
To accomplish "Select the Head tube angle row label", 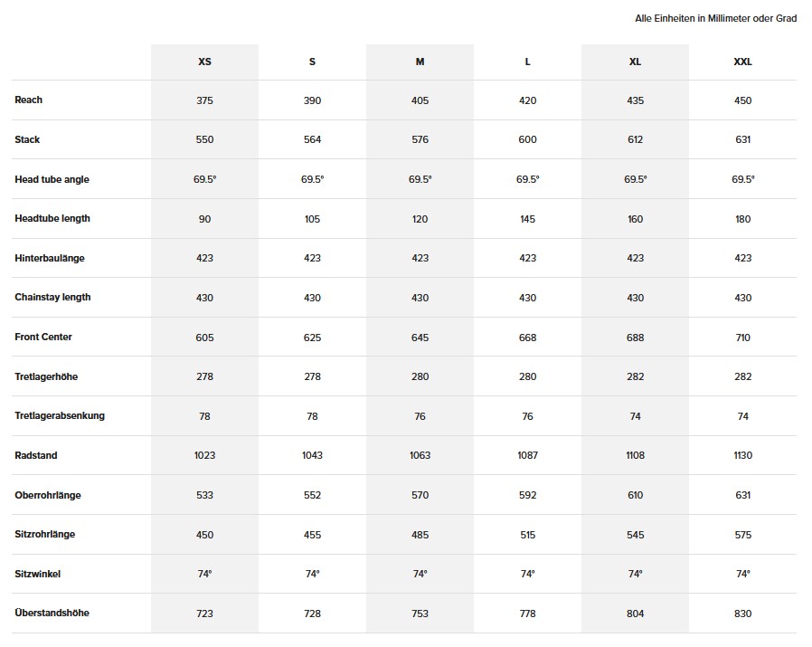I will coord(52,179).
